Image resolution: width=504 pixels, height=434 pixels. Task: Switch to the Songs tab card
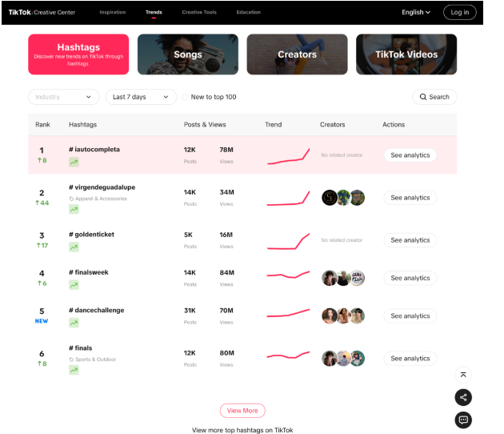coord(188,54)
